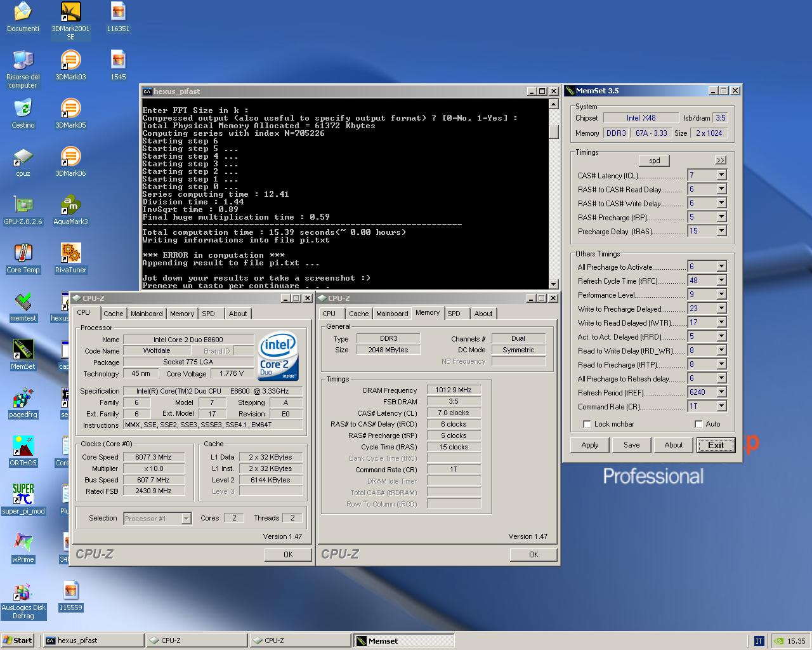
Task: Expand the Processor #1 selection dropdown
Action: click(186, 519)
